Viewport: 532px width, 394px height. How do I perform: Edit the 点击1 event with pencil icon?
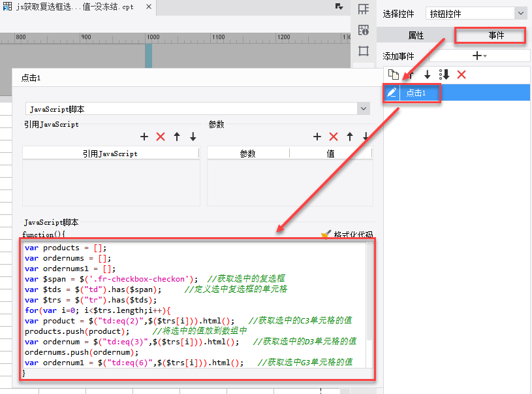(x=392, y=93)
